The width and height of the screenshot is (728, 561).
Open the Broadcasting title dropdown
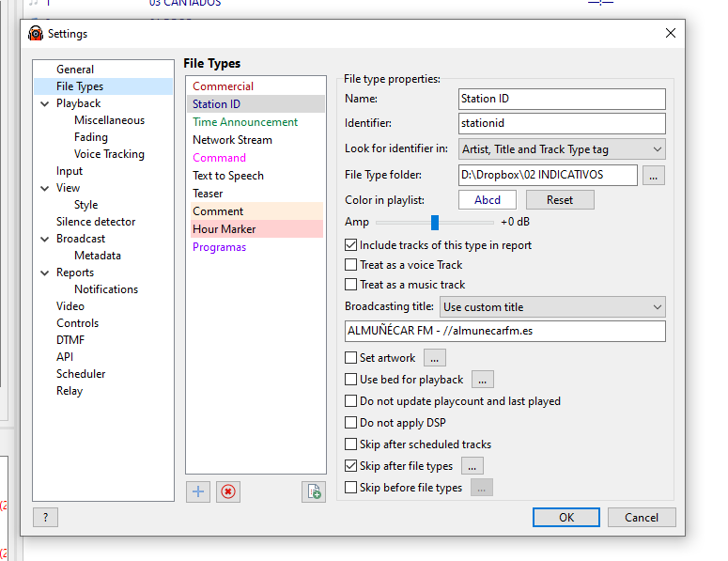point(552,307)
